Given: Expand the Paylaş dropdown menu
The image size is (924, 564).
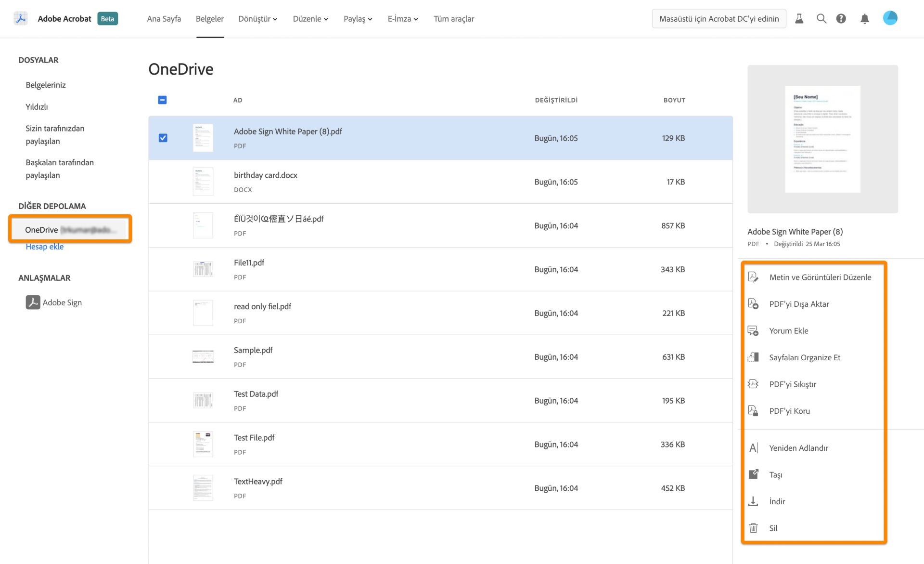Looking at the screenshot, I should pyautogui.click(x=358, y=19).
